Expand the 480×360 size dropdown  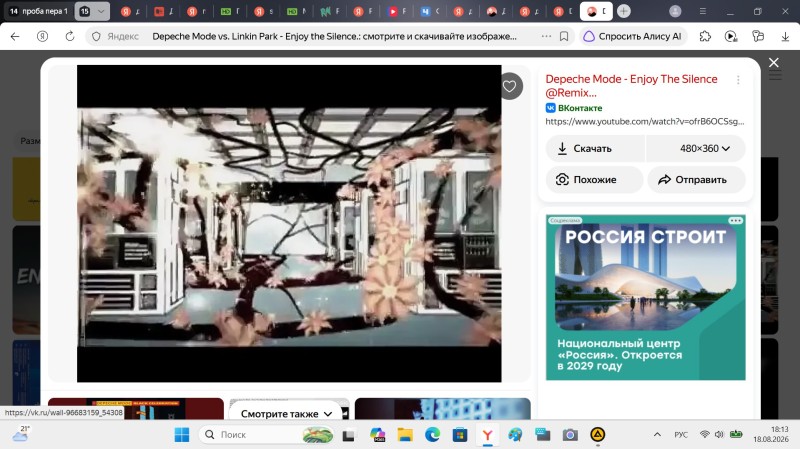pyautogui.click(x=696, y=148)
